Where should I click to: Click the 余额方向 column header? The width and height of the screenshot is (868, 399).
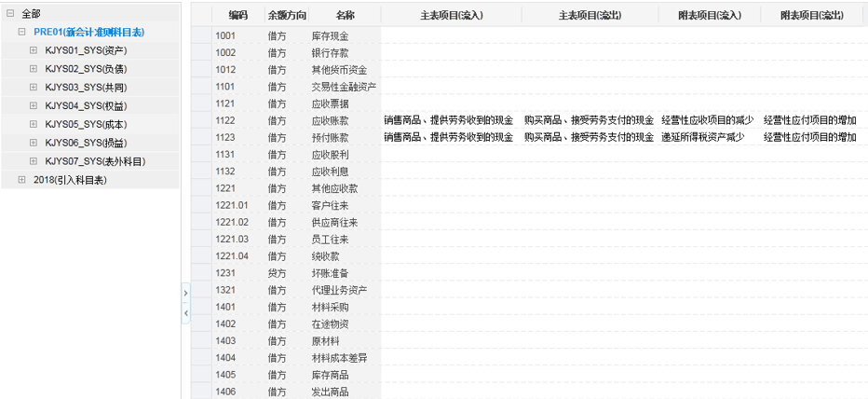(286, 16)
